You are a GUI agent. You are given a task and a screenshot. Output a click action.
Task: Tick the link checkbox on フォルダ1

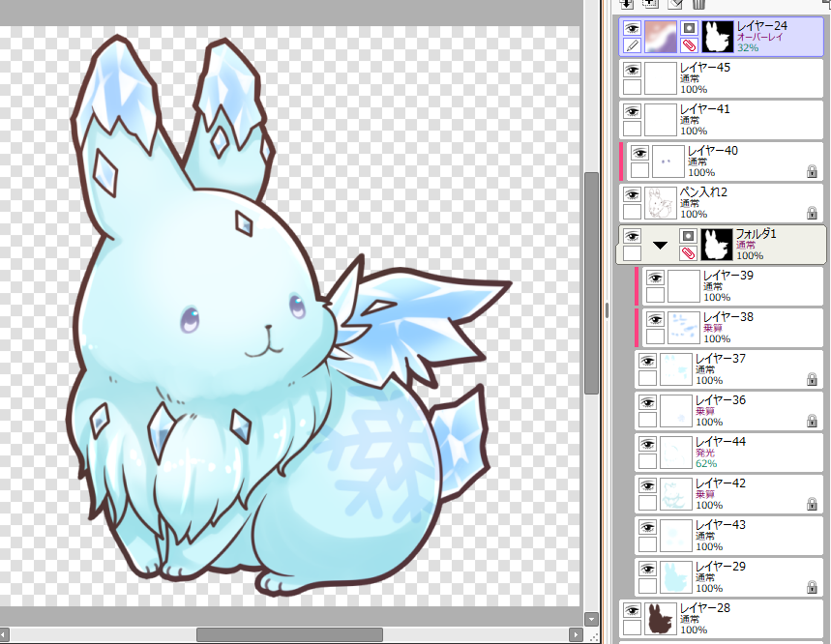[x=632, y=253]
